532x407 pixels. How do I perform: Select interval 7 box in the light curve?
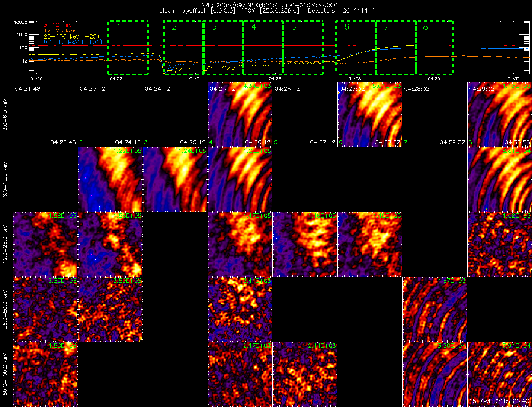pos(396,48)
